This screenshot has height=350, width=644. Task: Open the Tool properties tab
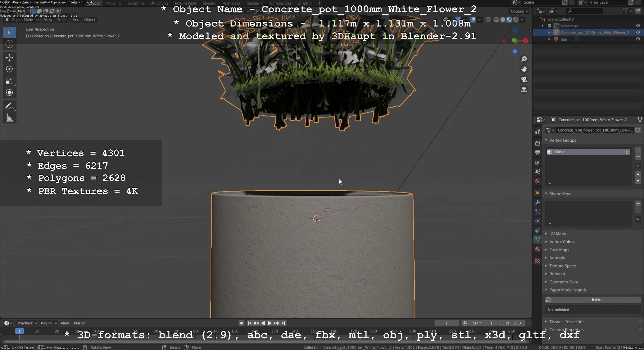(x=538, y=131)
